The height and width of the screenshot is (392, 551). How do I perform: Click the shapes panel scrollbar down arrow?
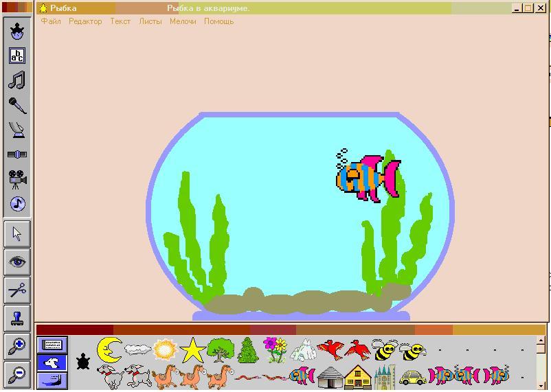541,386
